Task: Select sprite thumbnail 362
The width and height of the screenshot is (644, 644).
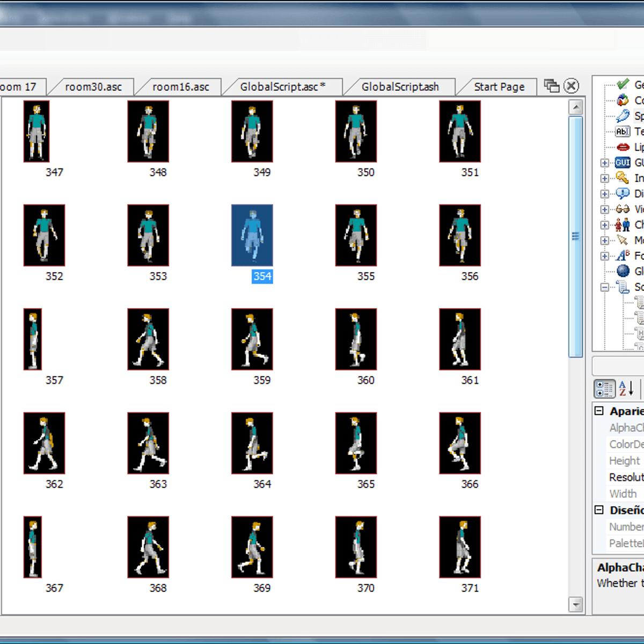Action: pyautogui.click(x=44, y=443)
